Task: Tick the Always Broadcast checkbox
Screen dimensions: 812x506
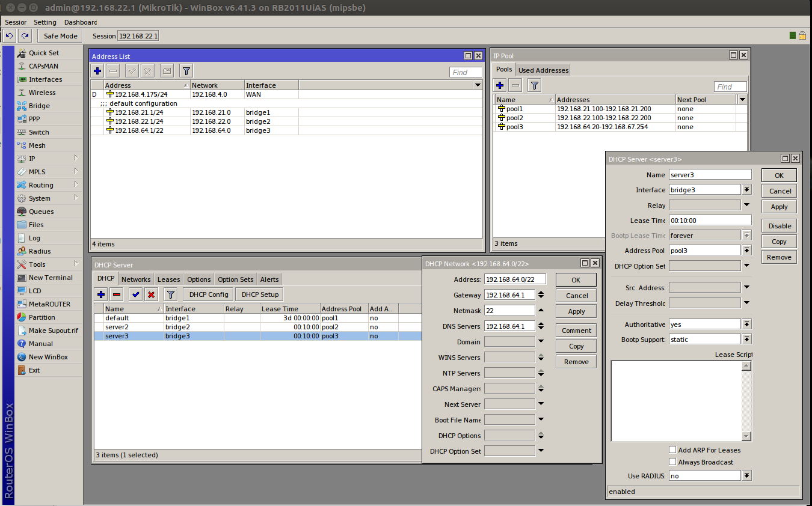Action: 672,462
